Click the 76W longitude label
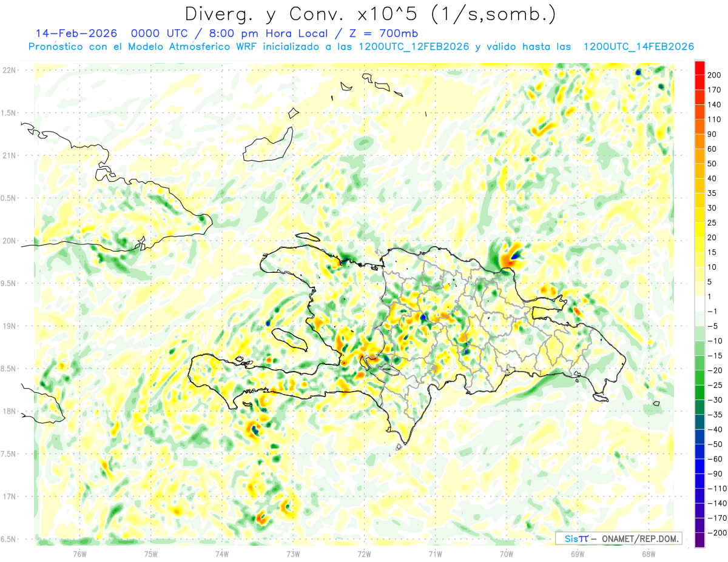 point(79,554)
